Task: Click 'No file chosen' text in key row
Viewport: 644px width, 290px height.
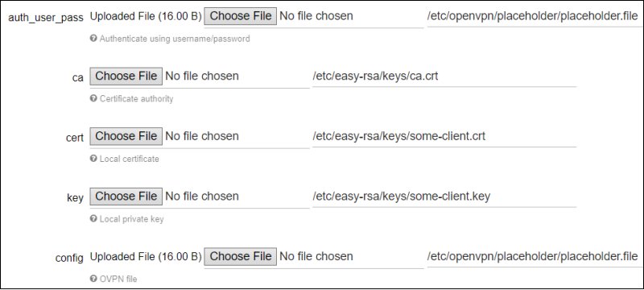Action: point(202,197)
